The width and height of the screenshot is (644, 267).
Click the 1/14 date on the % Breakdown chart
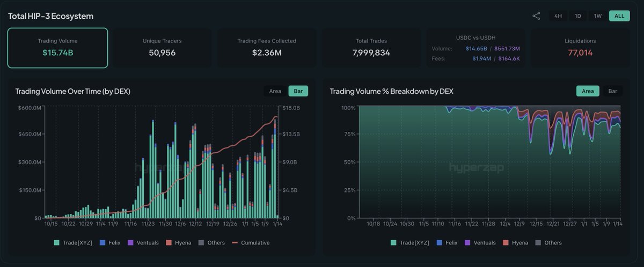pyautogui.click(x=617, y=224)
